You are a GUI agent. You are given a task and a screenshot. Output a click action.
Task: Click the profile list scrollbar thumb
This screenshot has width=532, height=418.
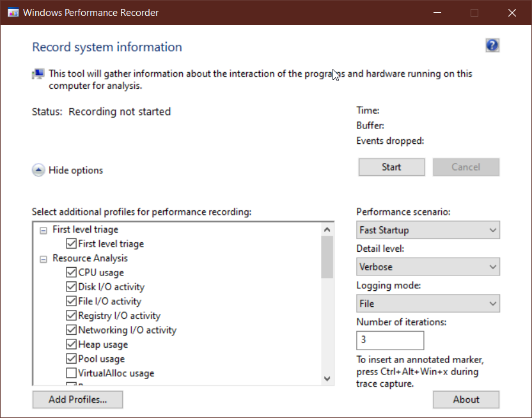tap(327, 257)
